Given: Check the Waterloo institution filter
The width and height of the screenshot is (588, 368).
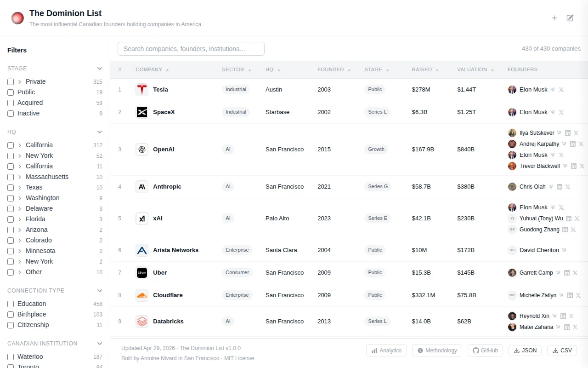Looking at the screenshot, I should tap(11, 357).
